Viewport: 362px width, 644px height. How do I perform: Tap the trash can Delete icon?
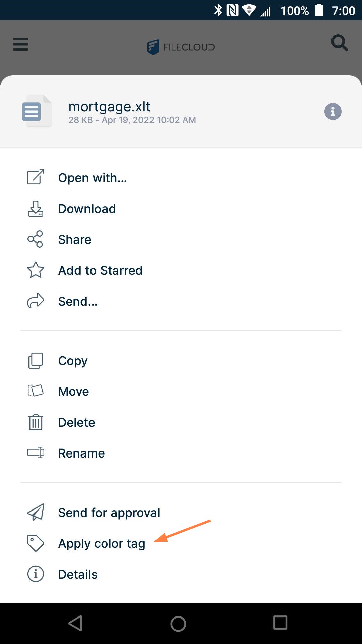coord(36,422)
